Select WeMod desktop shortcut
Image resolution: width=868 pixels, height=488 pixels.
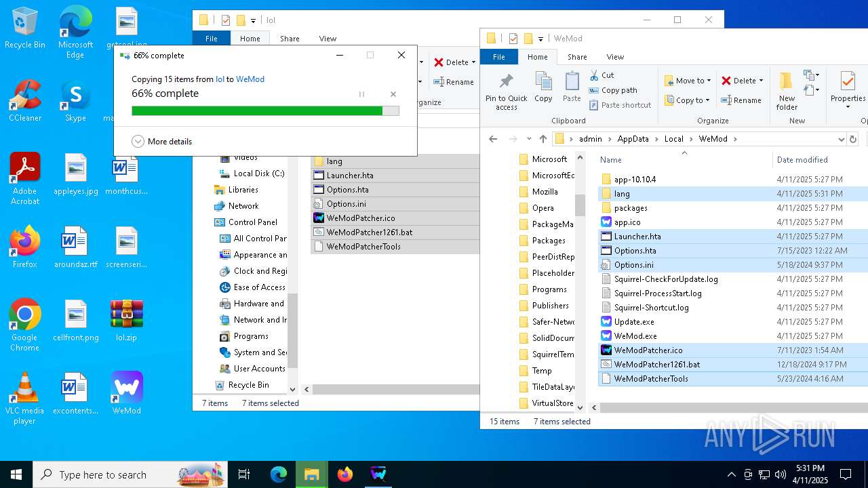click(x=127, y=392)
